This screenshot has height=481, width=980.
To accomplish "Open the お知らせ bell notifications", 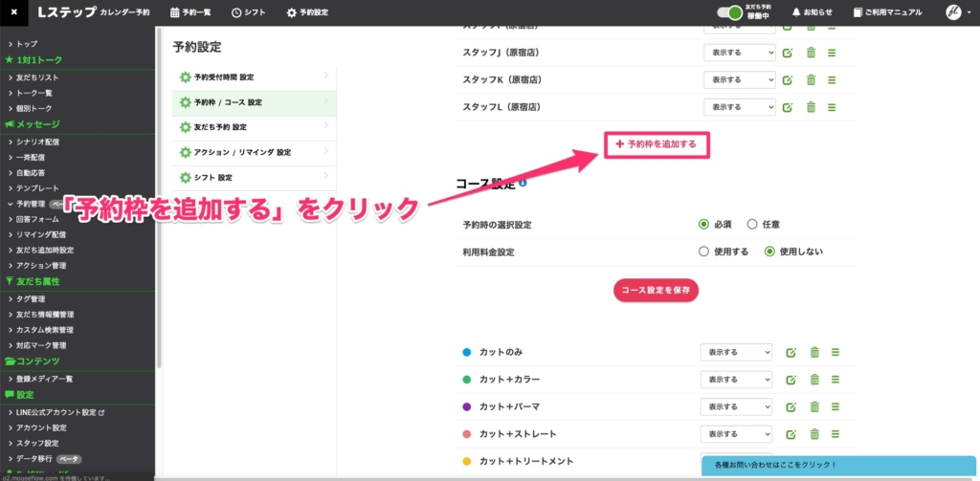I will click(x=813, y=12).
